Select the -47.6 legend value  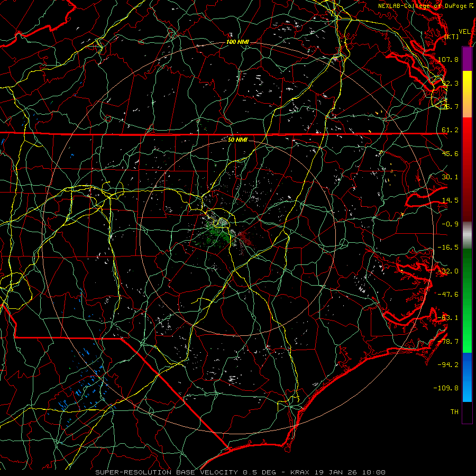tap(448, 295)
